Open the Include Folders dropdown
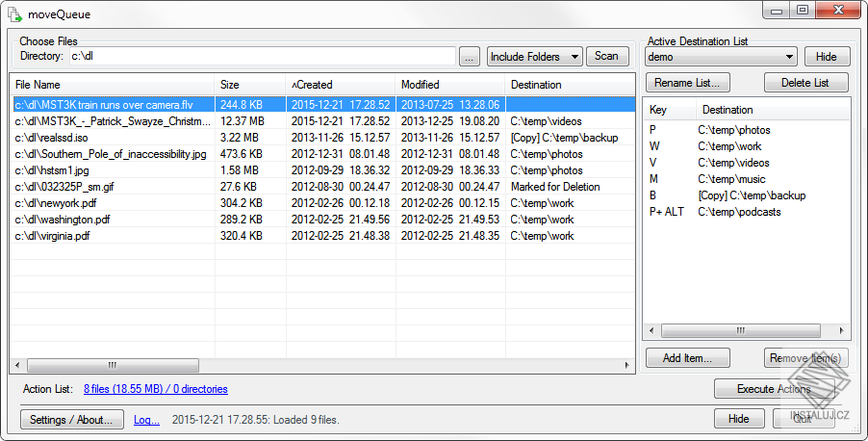 (x=535, y=57)
